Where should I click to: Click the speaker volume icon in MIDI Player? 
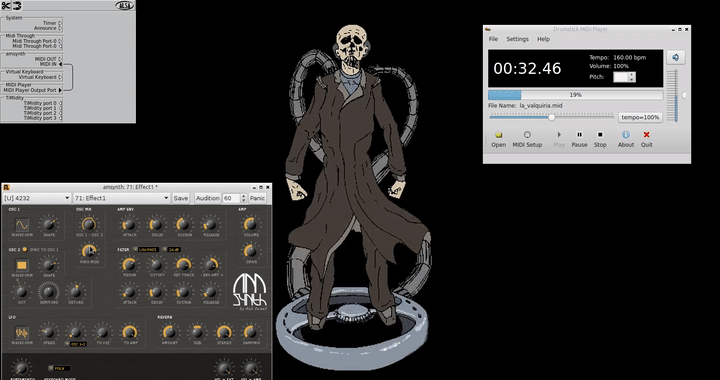coord(675,57)
